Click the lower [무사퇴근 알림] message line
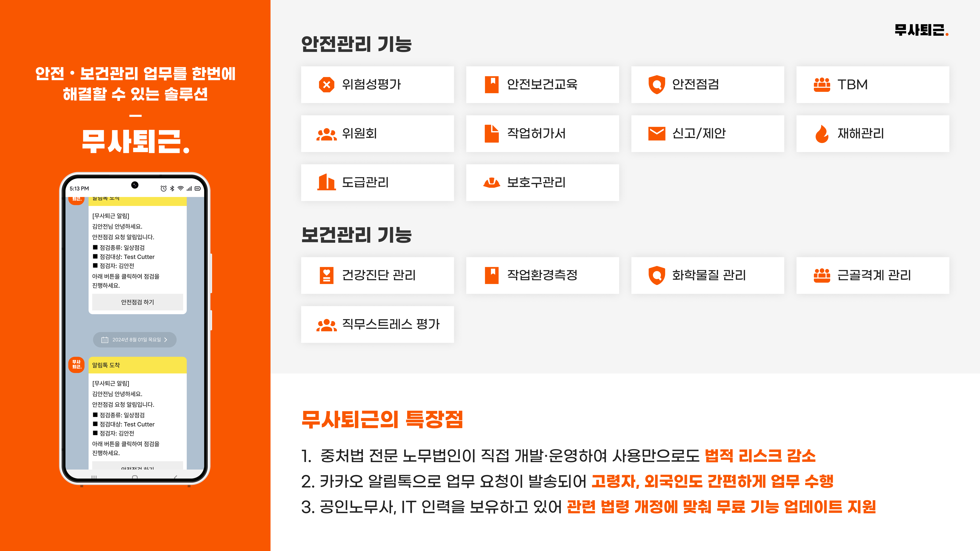 pyautogui.click(x=111, y=383)
